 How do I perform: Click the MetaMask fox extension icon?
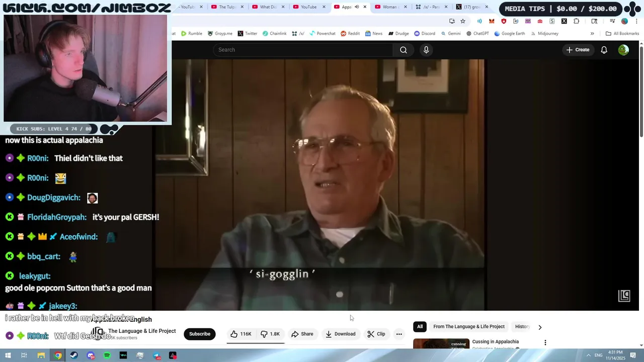tap(492, 21)
